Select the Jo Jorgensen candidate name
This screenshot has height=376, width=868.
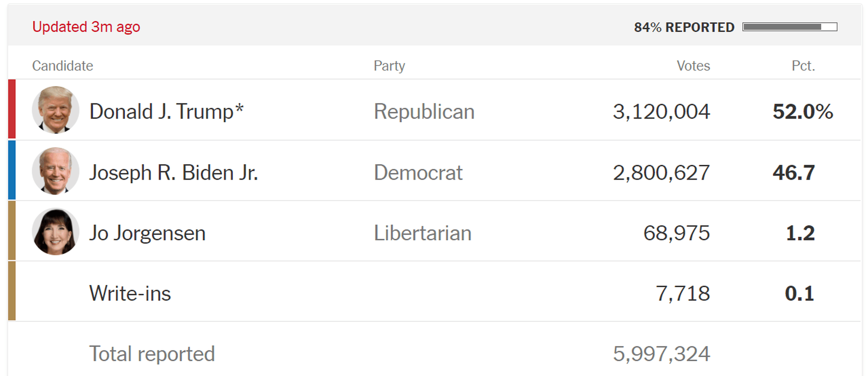(147, 233)
